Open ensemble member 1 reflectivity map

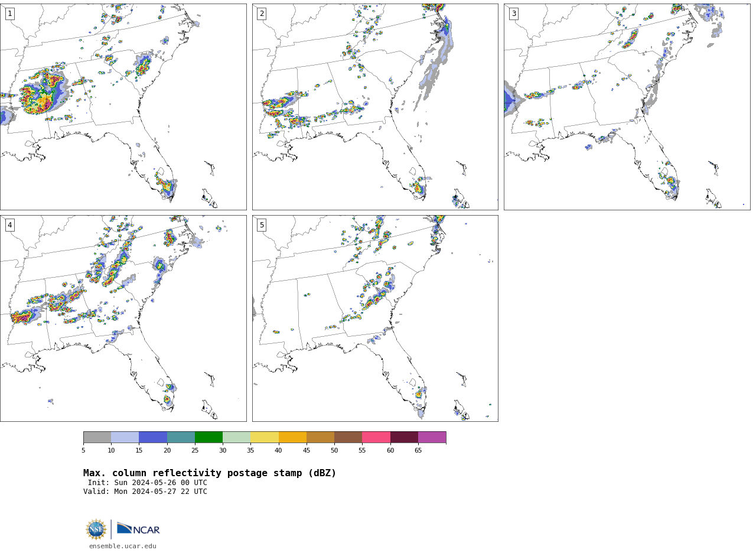(x=123, y=107)
